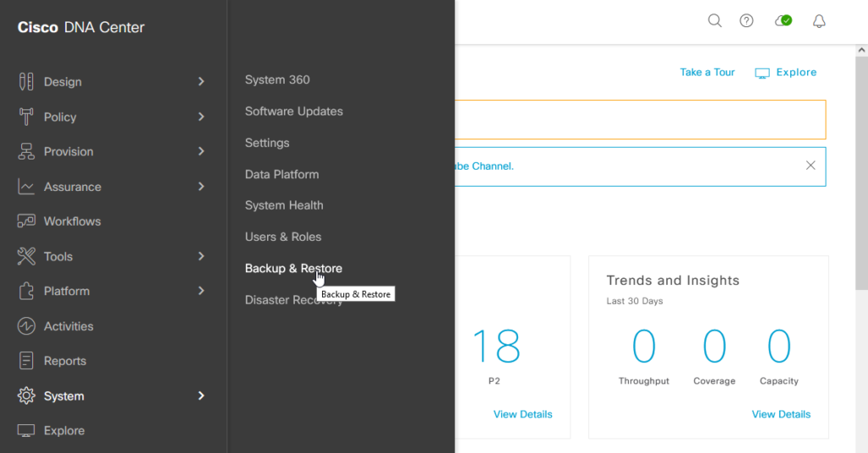Click the cloud status icon
This screenshot has width=868, height=453.
(x=783, y=21)
